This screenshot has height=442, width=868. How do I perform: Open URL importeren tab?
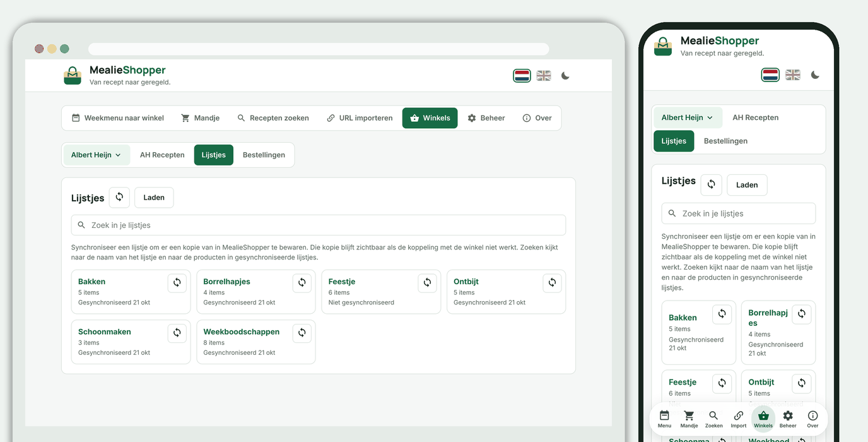pos(360,118)
